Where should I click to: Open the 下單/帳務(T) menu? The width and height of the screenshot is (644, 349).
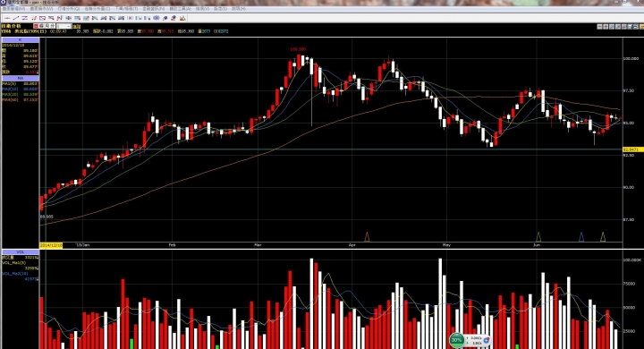tap(126, 9)
